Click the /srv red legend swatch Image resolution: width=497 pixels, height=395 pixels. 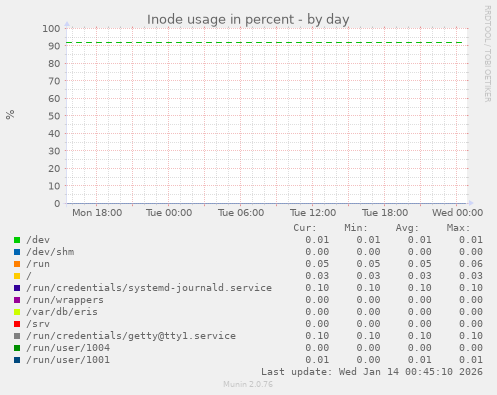(17, 324)
